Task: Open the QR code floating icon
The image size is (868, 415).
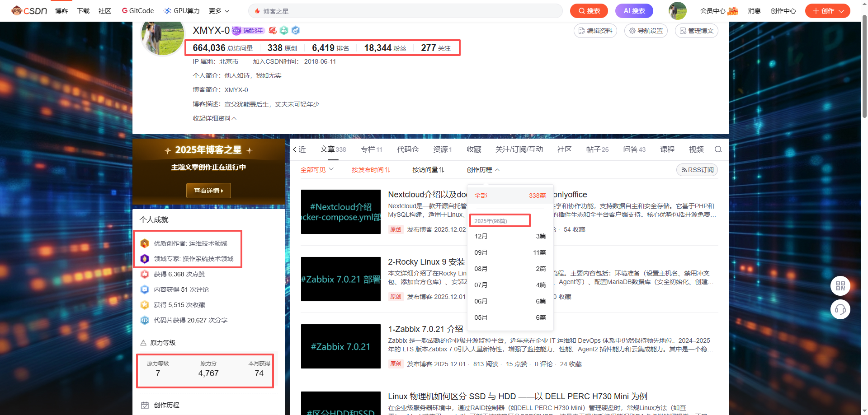Action: coord(840,286)
